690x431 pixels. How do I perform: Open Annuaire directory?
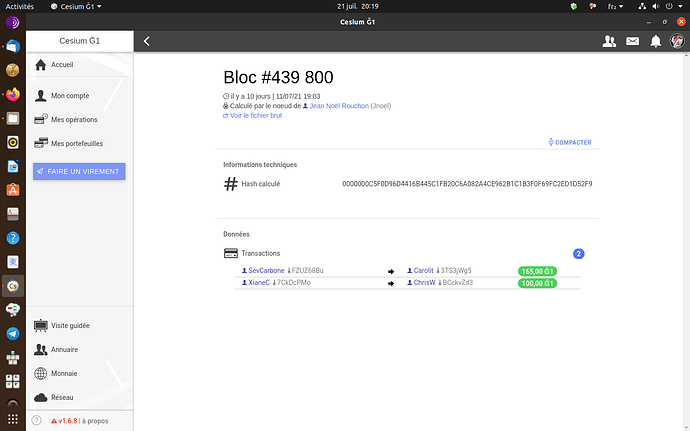pyautogui.click(x=80, y=350)
